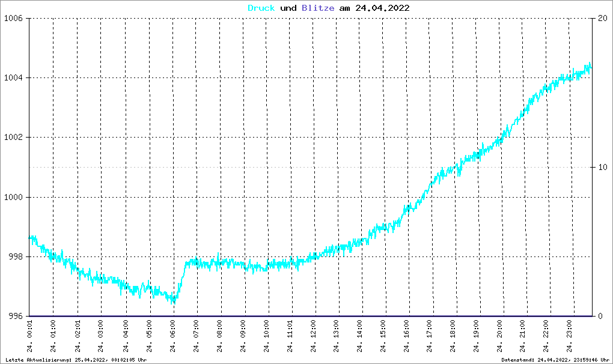This screenshot has height=364, width=613.
Task: Click the time label '24. 00:01'
Action: pyautogui.click(x=29, y=336)
